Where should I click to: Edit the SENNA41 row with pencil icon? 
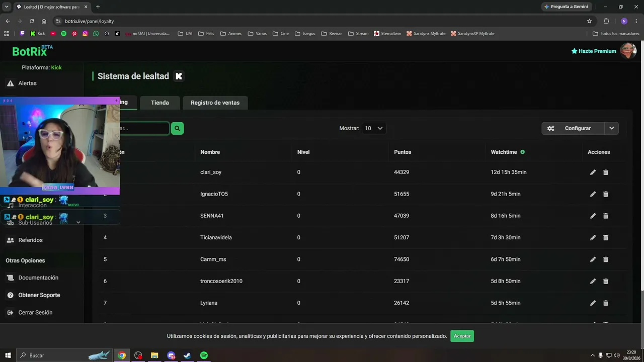click(x=593, y=216)
